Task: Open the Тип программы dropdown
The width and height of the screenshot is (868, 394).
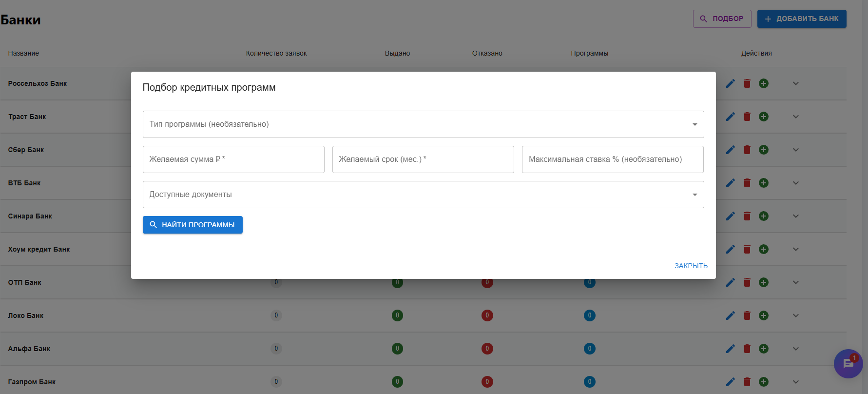Action: point(423,124)
